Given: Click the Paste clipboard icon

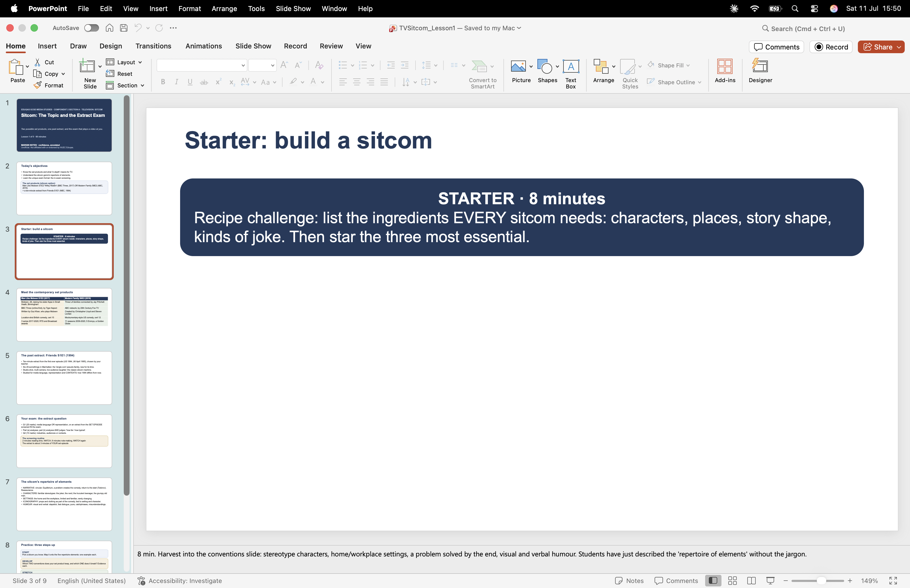Looking at the screenshot, I should [16, 67].
